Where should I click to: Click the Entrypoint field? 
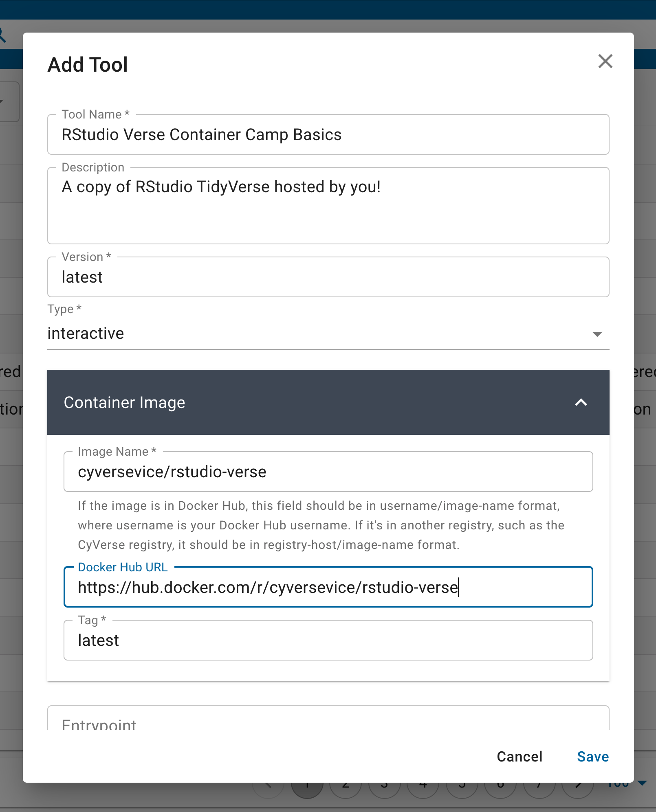tap(328, 718)
